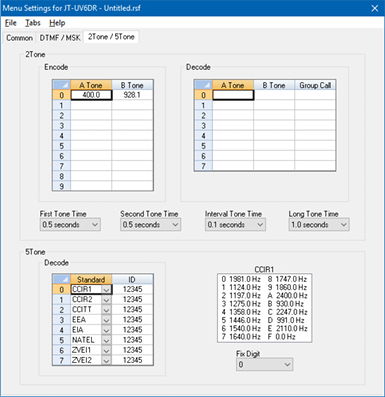Select Encode A Tone cell 400.0
385x397 pixels.
point(91,95)
